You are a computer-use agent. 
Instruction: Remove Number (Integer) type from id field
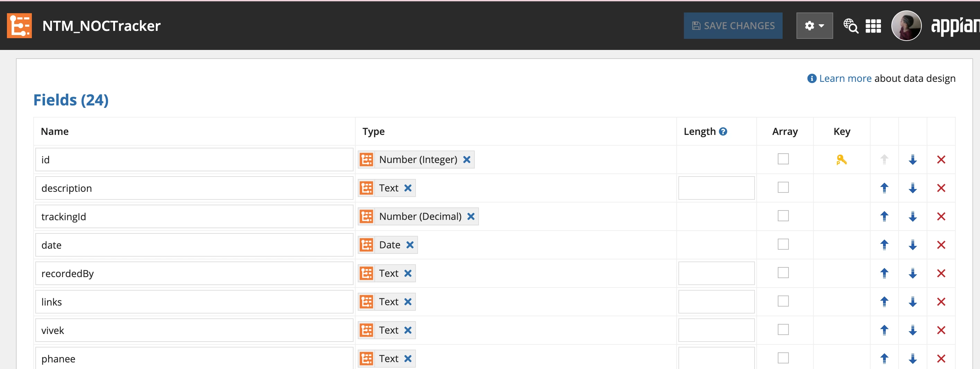click(x=466, y=160)
